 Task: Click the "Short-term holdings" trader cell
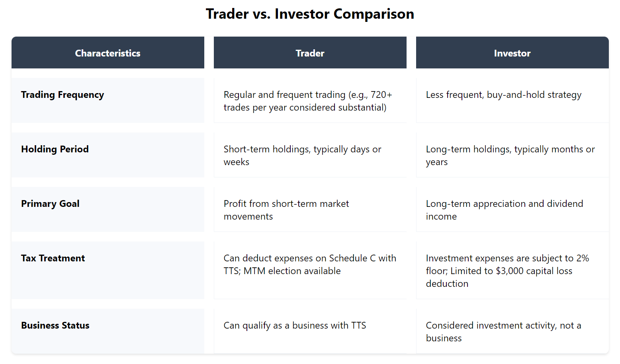pyautogui.click(x=302, y=156)
